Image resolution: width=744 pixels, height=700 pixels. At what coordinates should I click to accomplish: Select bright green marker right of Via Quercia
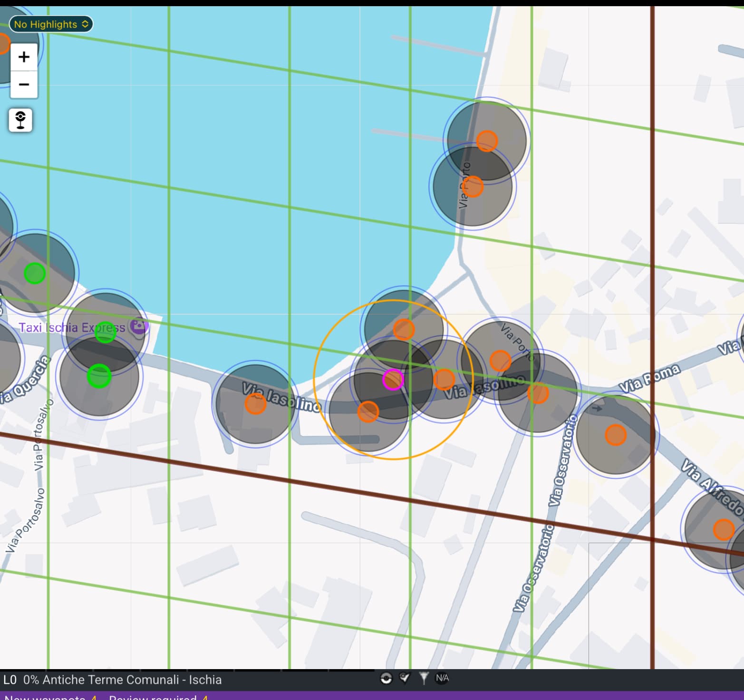coord(99,376)
